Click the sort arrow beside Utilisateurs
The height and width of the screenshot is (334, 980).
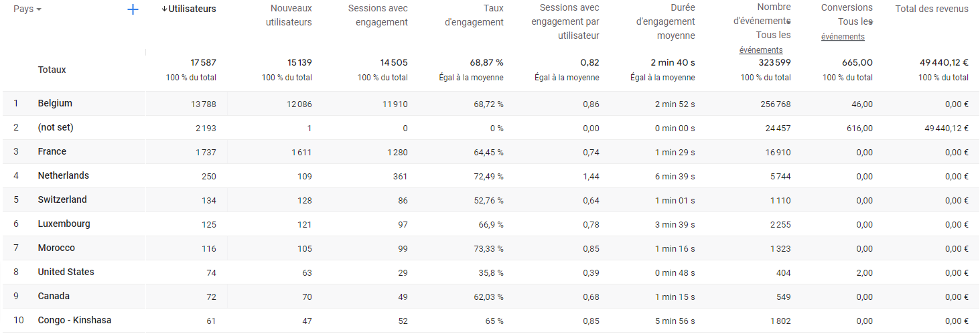coord(164,9)
